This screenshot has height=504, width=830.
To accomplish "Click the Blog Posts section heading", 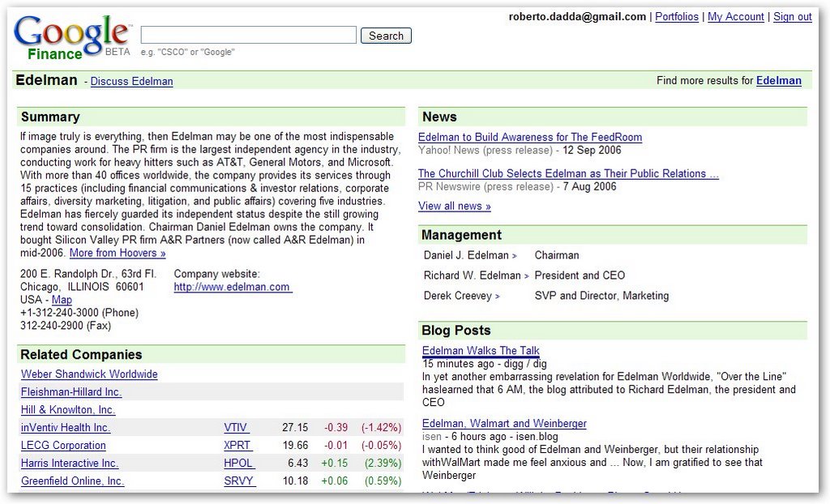I will pyautogui.click(x=456, y=331).
